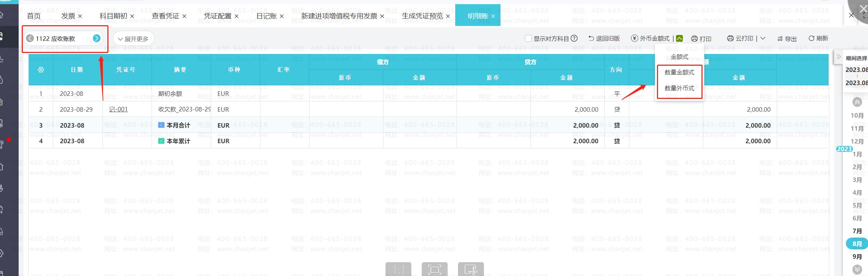Select 10月 in period list

click(857, 115)
